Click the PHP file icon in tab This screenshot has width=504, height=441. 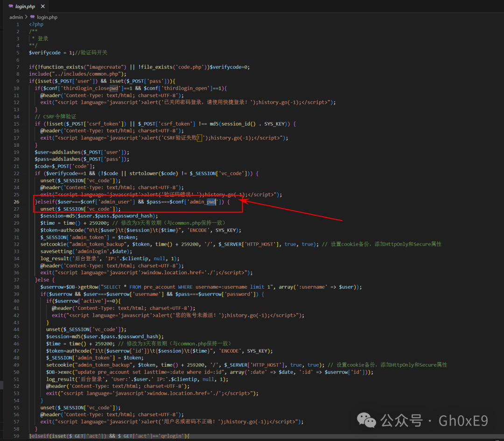11,7
